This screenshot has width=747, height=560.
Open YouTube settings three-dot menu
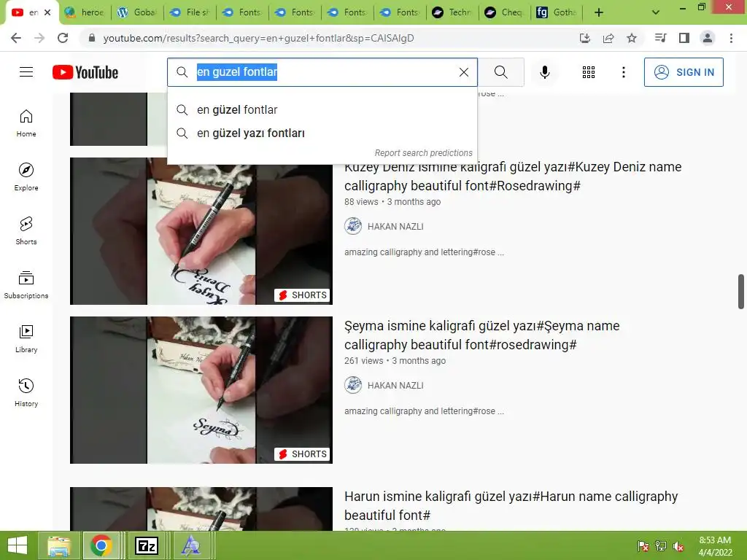(x=623, y=72)
